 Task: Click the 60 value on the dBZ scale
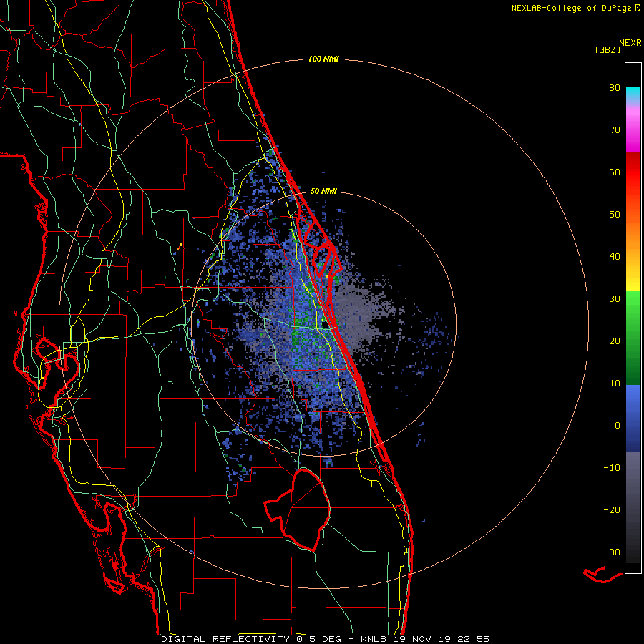pyautogui.click(x=615, y=172)
